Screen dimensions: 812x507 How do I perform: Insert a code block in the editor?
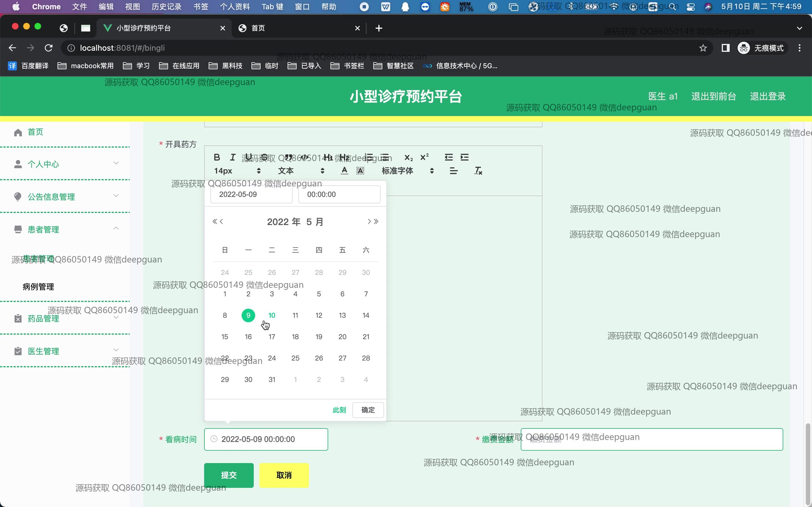point(304,157)
